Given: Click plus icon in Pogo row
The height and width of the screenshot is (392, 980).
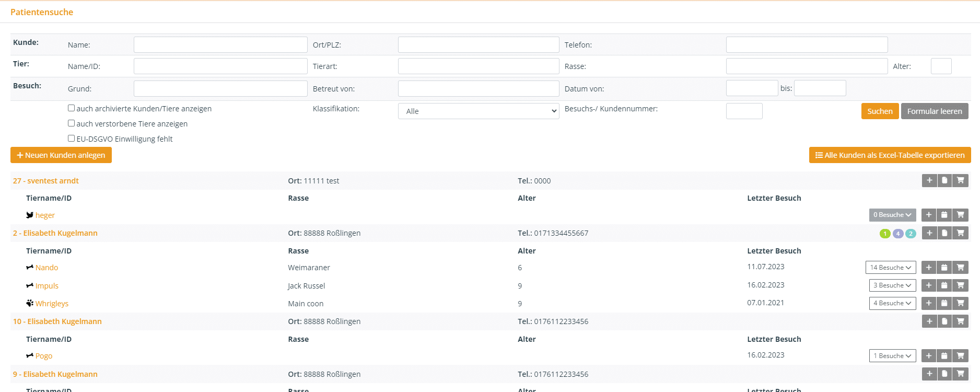Looking at the screenshot, I should [x=929, y=356].
